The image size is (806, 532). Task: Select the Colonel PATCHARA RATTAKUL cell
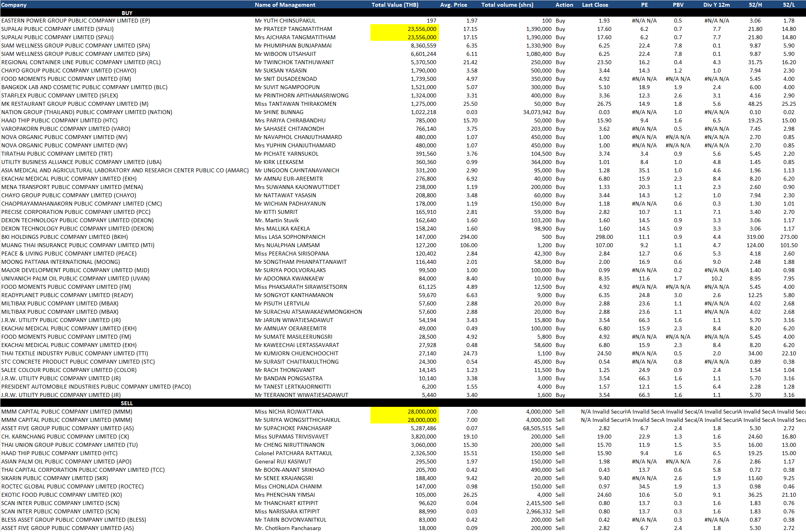pyautogui.click(x=293, y=453)
